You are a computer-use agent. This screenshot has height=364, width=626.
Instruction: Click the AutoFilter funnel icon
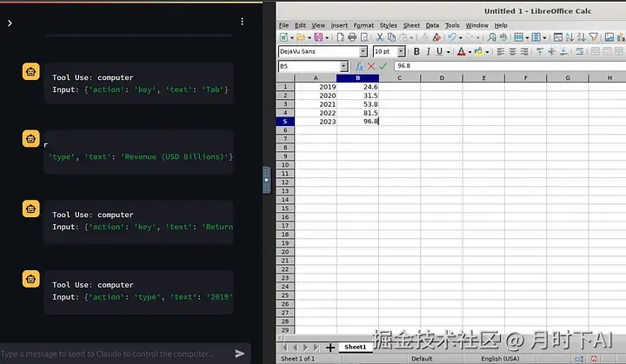tap(594, 37)
